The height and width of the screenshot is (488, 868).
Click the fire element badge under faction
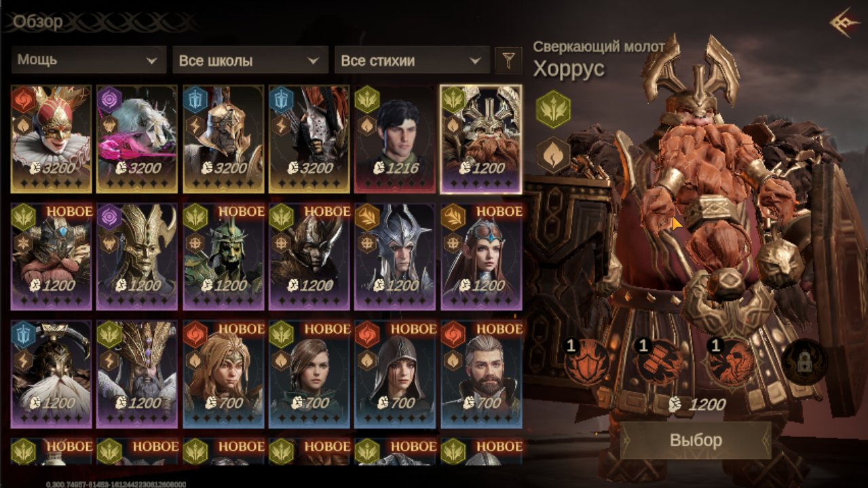[x=552, y=155]
